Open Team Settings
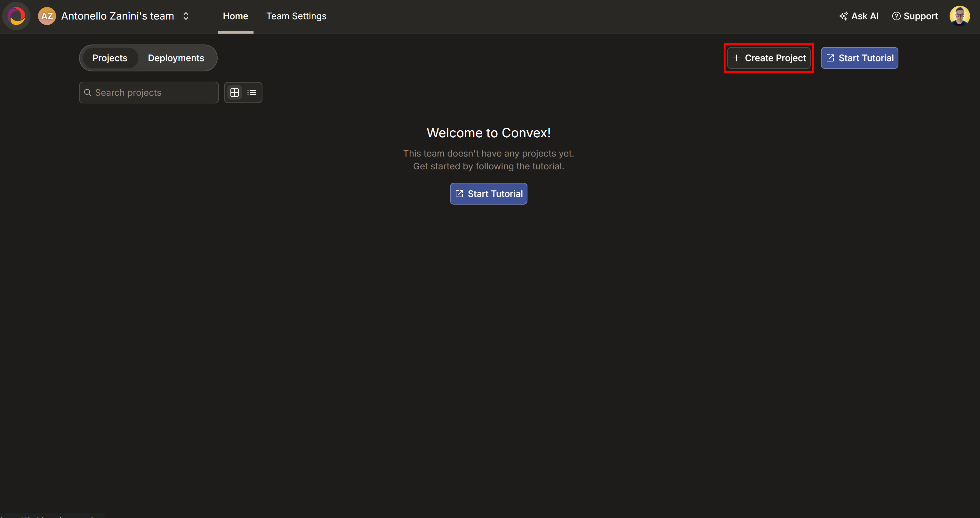 (x=296, y=16)
